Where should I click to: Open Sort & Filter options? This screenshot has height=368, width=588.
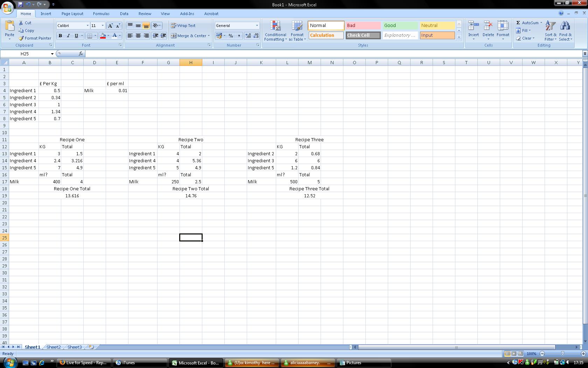(551, 31)
